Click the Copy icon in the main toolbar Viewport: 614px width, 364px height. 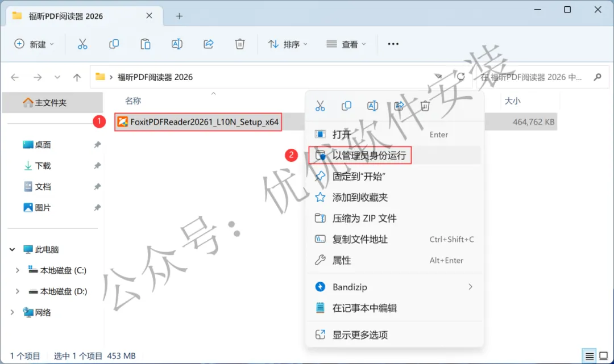pos(114,44)
